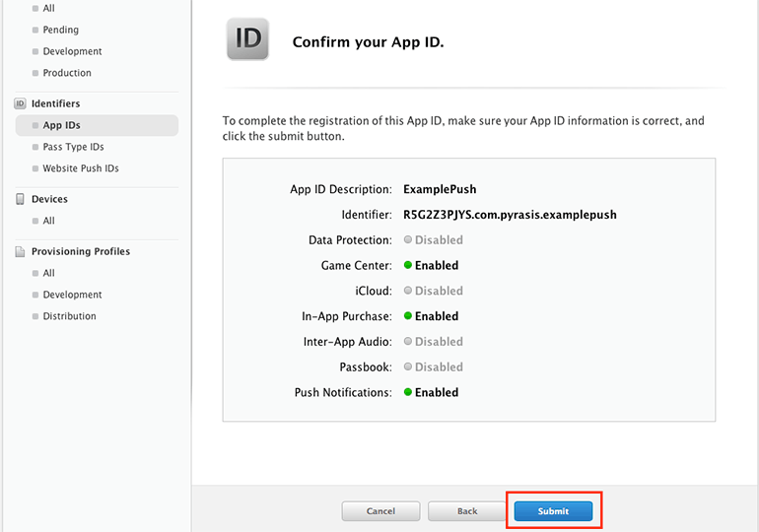Click the large App ID header icon
Viewport: 759px width, 532px height.
pos(248,39)
